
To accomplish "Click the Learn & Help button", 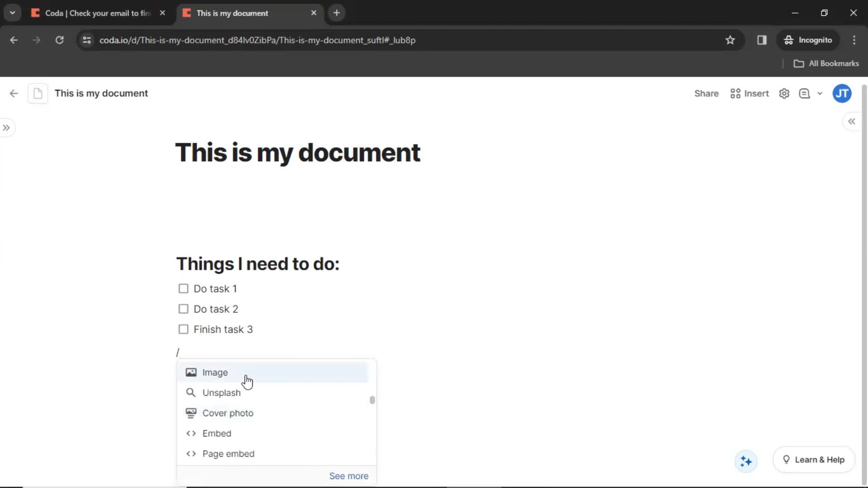I will click(x=814, y=460).
